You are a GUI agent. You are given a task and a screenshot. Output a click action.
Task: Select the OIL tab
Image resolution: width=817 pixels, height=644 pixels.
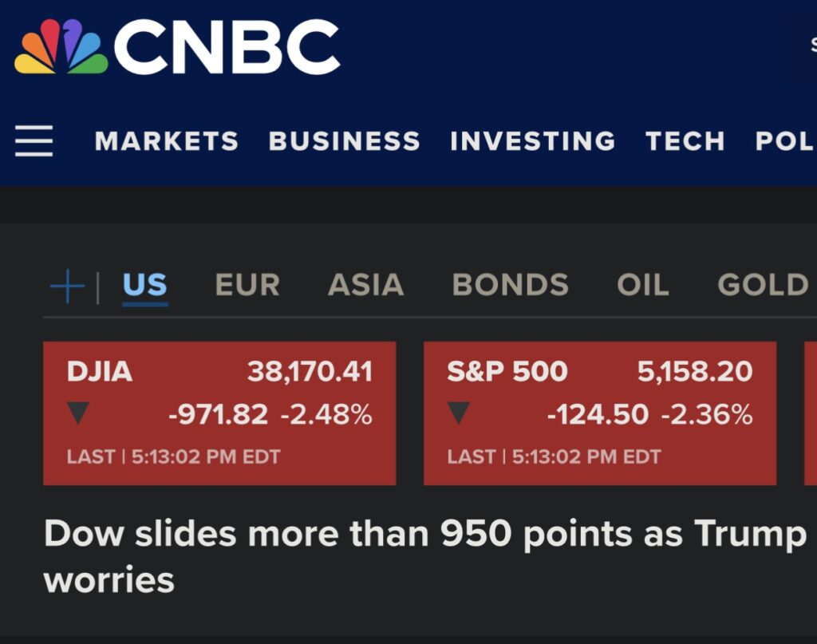point(642,285)
